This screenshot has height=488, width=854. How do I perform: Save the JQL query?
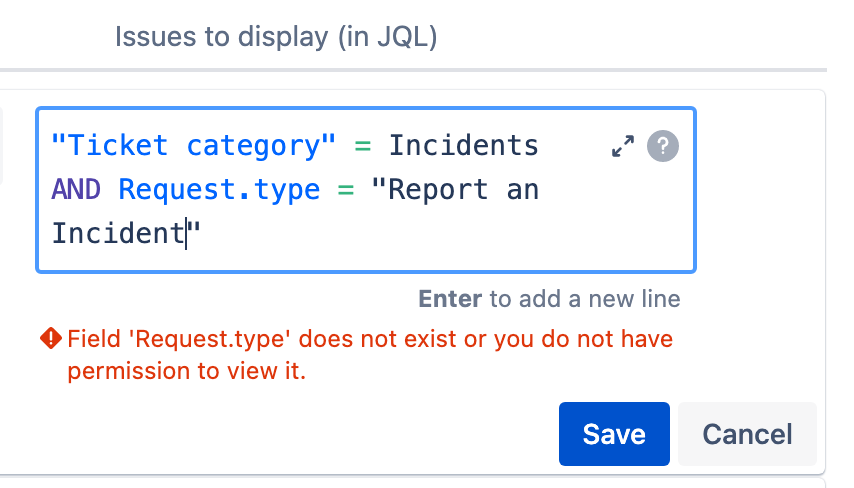pos(614,434)
